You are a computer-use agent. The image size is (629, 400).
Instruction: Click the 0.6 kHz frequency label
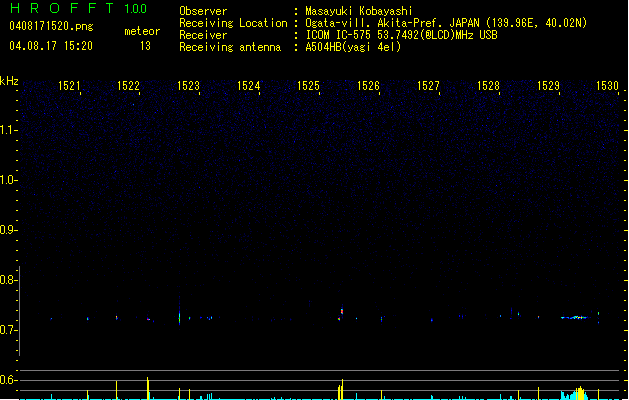click(8, 380)
